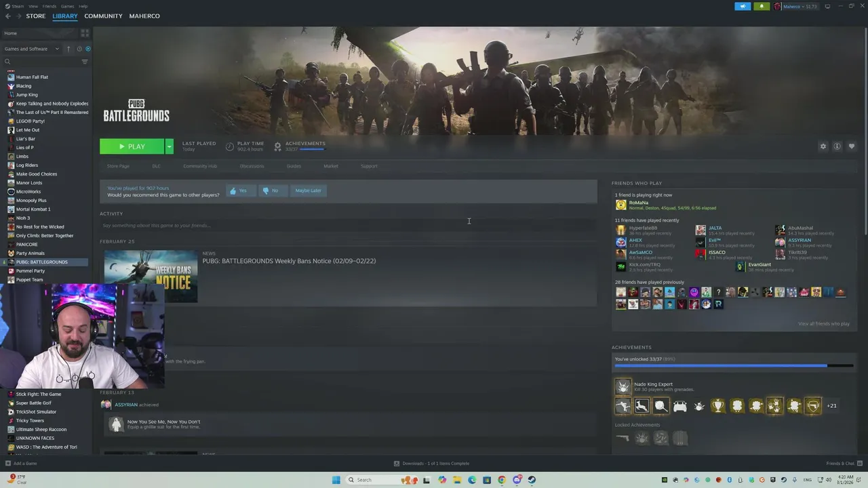Image resolution: width=868 pixels, height=488 pixels.
Task: Select Liar's Bar in game list
Action: pyautogui.click(x=26, y=139)
